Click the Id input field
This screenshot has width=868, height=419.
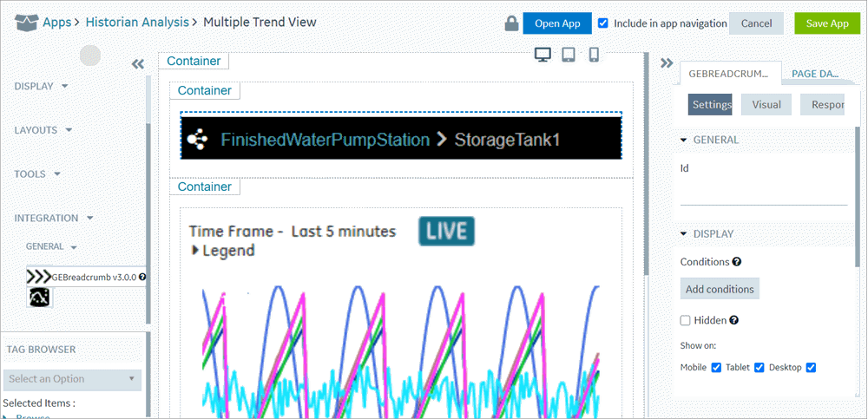pyautogui.click(x=763, y=195)
